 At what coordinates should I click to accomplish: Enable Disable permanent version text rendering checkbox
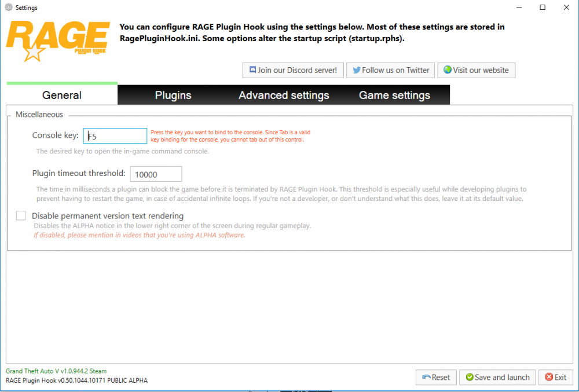point(21,215)
